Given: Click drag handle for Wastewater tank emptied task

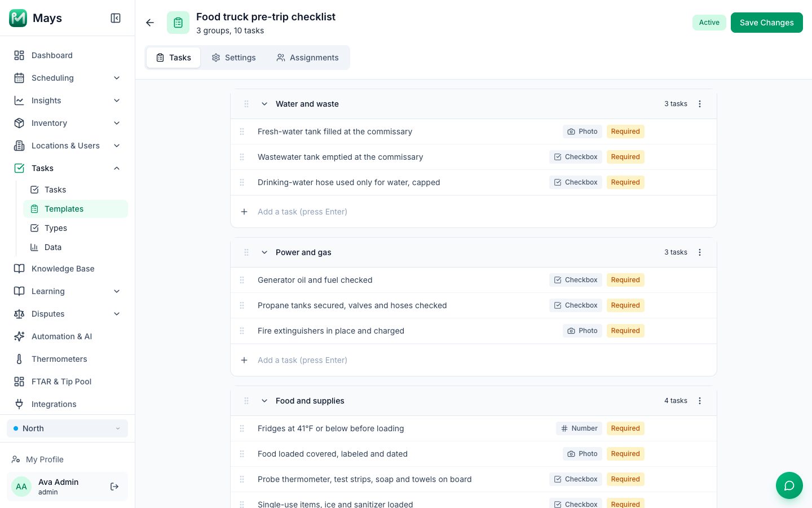Looking at the screenshot, I should [x=242, y=157].
